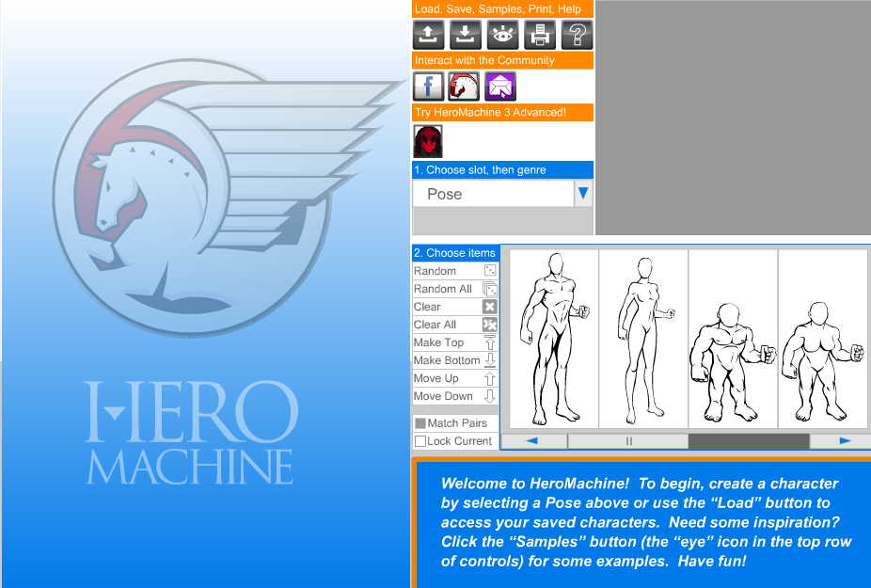
Task: Click the Move Down label
Action: [443, 396]
